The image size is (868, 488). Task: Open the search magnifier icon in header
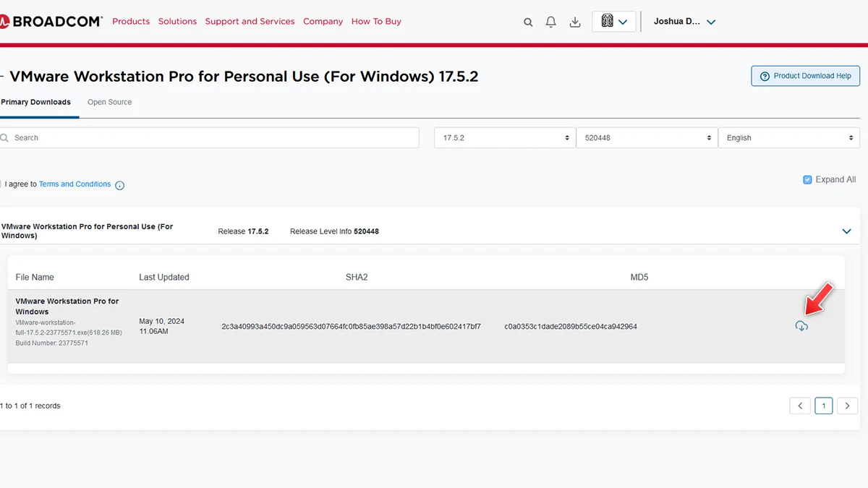pyautogui.click(x=528, y=22)
